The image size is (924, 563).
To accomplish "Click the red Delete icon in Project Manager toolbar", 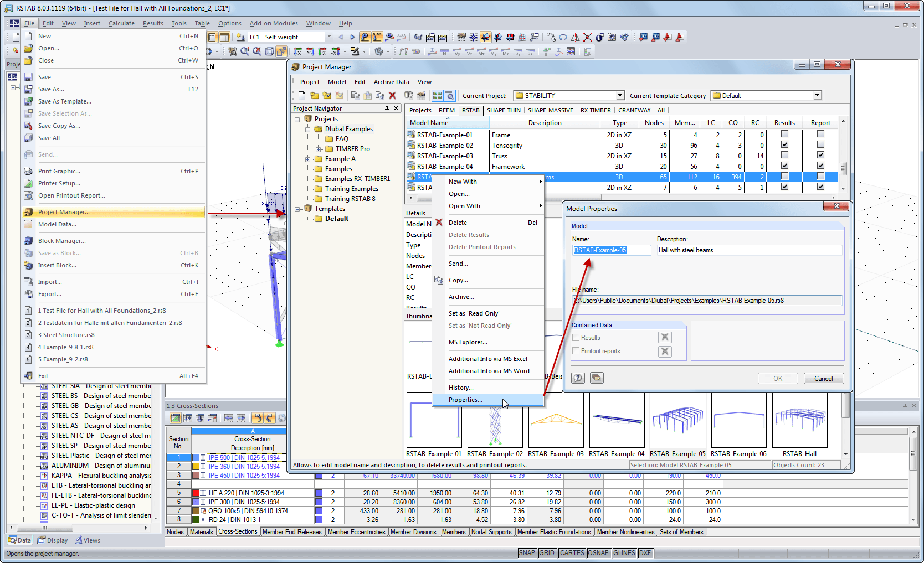I will [x=392, y=96].
